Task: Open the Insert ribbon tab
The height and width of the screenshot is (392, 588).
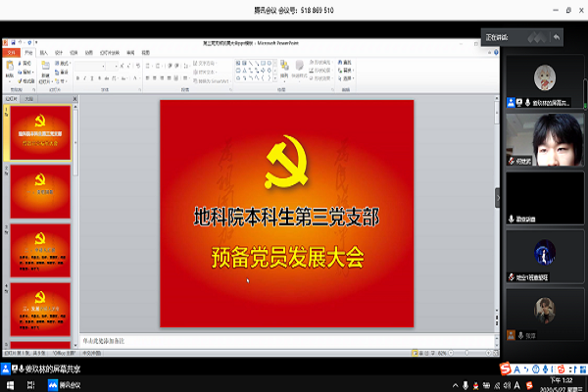Action: [41, 52]
